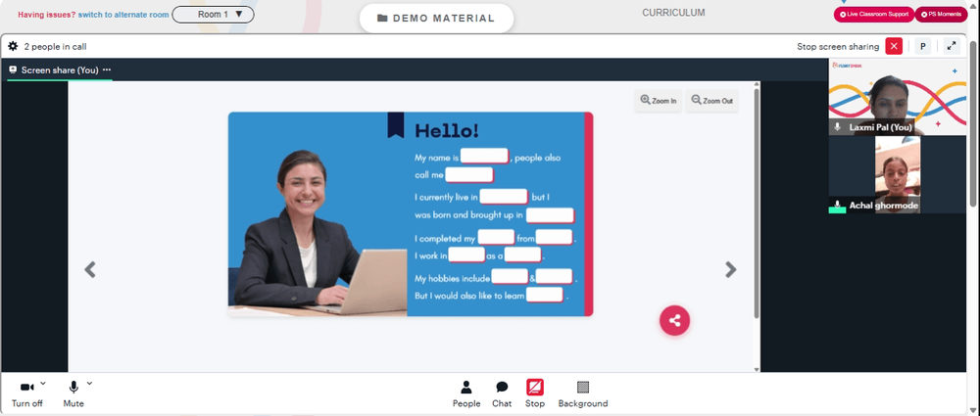The image size is (980, 416).
Task: Click the red stop screen sharing X button
Action: tap(894, 46)
